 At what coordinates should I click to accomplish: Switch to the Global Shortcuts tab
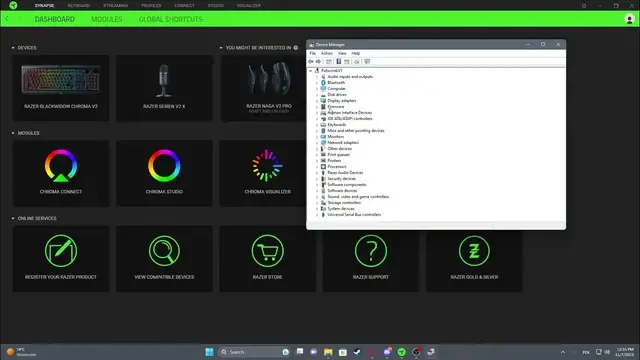pyautogui.click(x=170, y=19)
